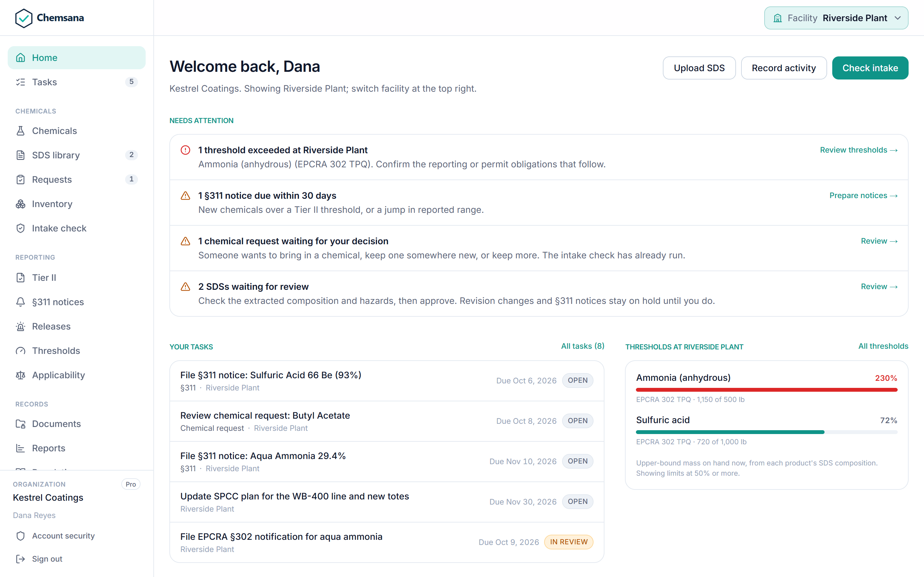Click the Chemsana hexagon logo icon
This screenshot has height=577, width=924.
pyautogui.click(x=24, y=18)
